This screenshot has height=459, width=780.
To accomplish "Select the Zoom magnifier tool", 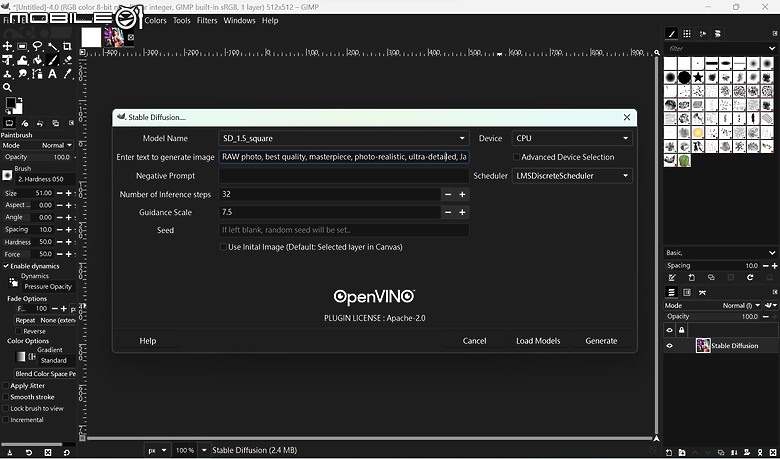I will pos(7,88).
